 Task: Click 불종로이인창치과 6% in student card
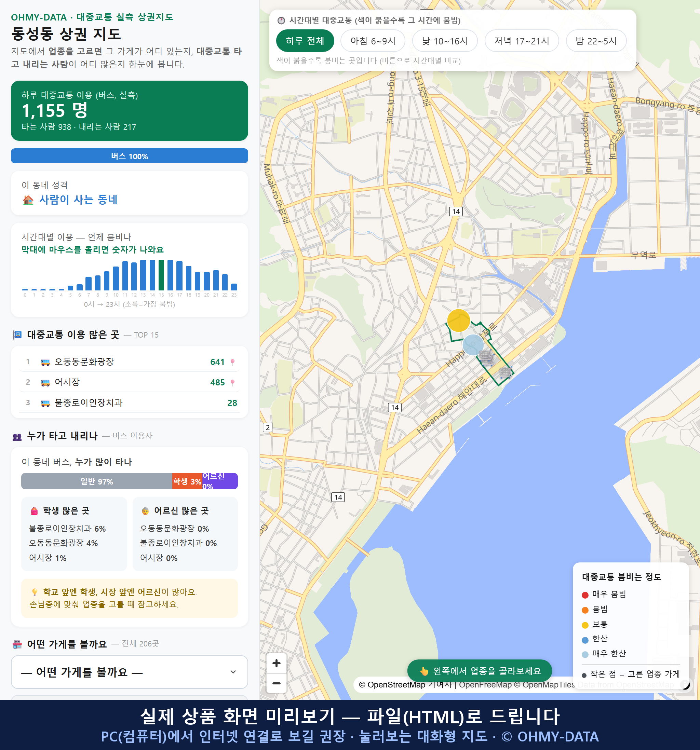[68, 529]
